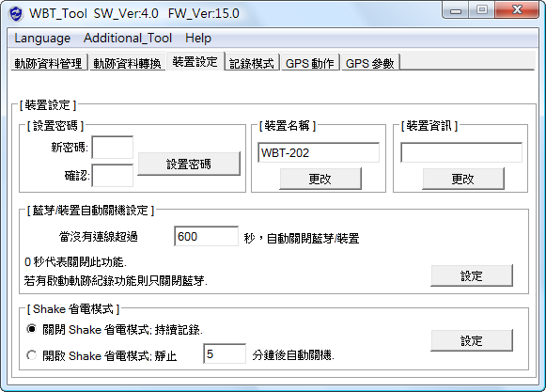Switch to the 軌跡資料轉換 tab
The width and height of the screenshot is (546, 392).
tap(127, 63)
